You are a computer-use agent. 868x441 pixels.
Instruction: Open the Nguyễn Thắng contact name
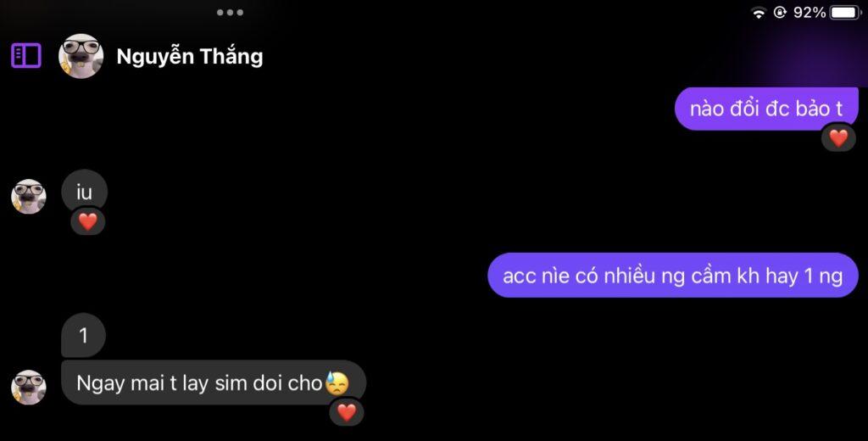coord(189,57)
